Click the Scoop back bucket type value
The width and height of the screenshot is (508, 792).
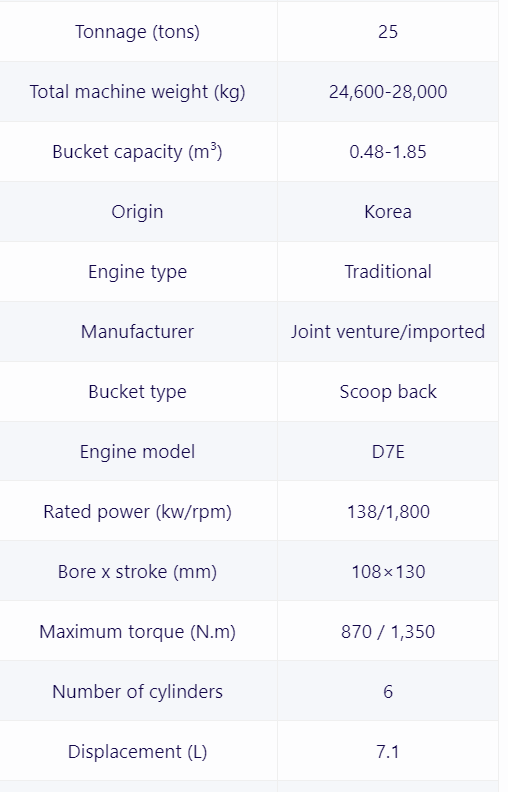(x=388, y=392)
